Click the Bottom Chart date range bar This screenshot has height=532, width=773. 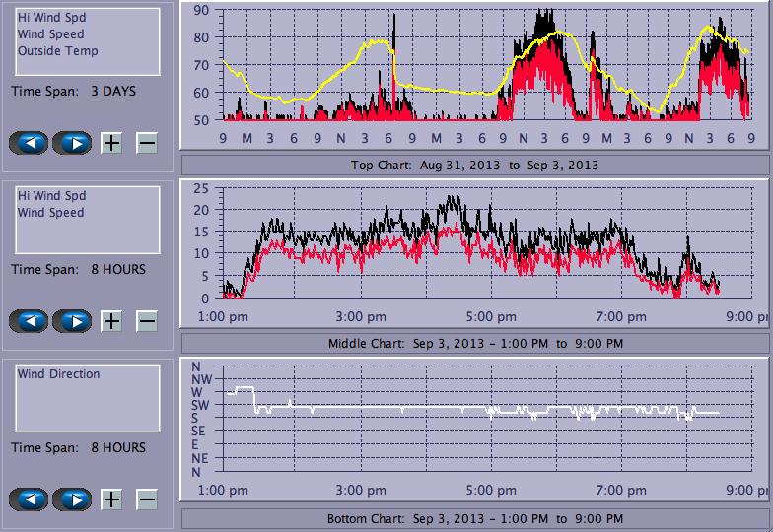tap(474, 518)
